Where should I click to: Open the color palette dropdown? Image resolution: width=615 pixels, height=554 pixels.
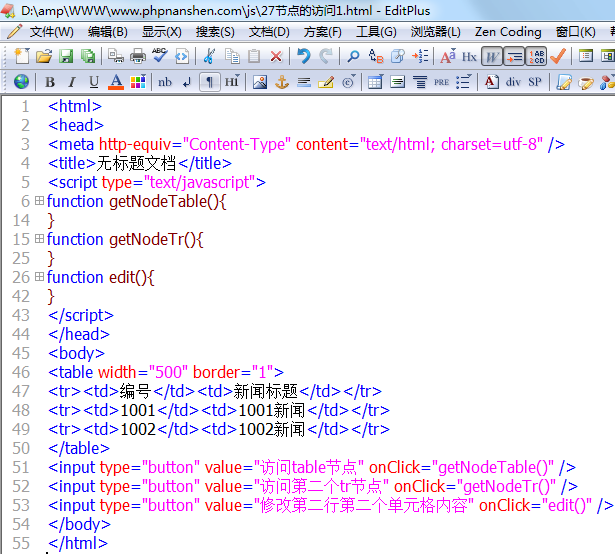(x=138, y=82)
